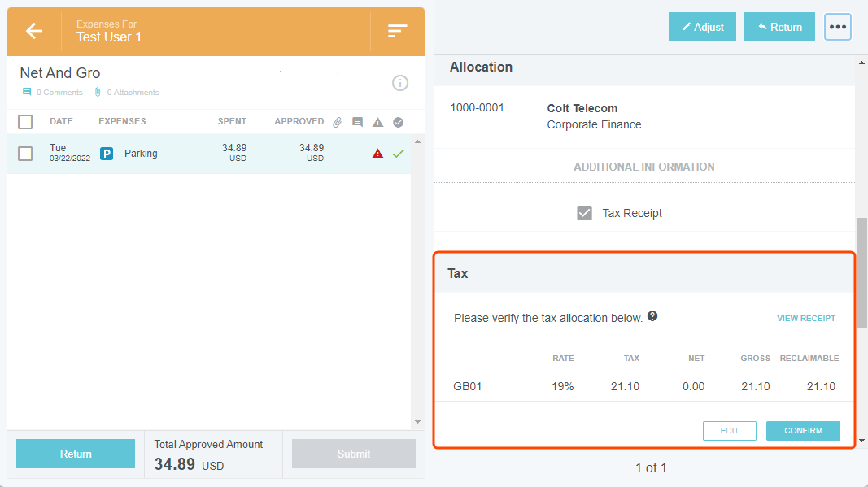Open the sort/filter menu icon
Viewport: 868px width, 487px height.
pos(397,31)
